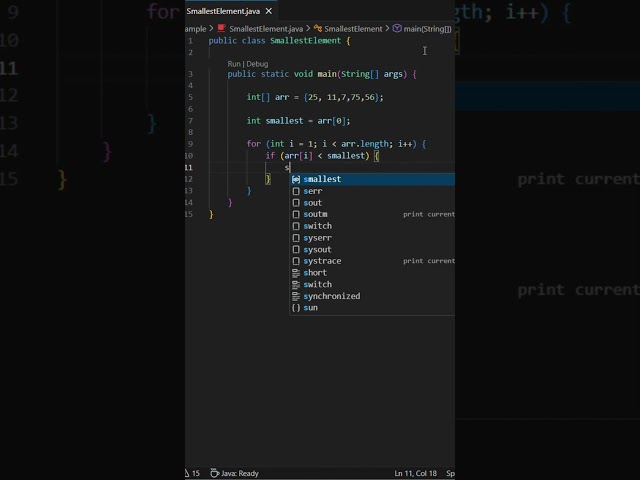Click the SmallestElement class breadcrumb

(x=353, y=29)
